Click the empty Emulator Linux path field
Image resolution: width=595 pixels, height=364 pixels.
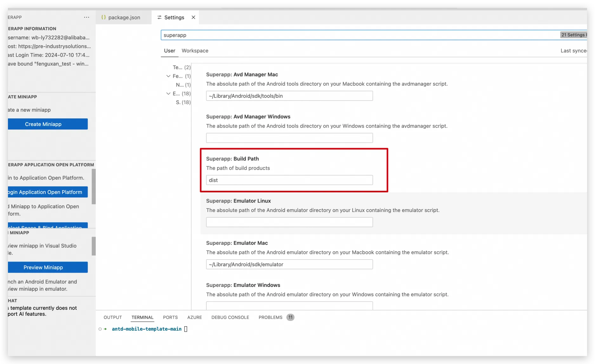tap(289, 222)
